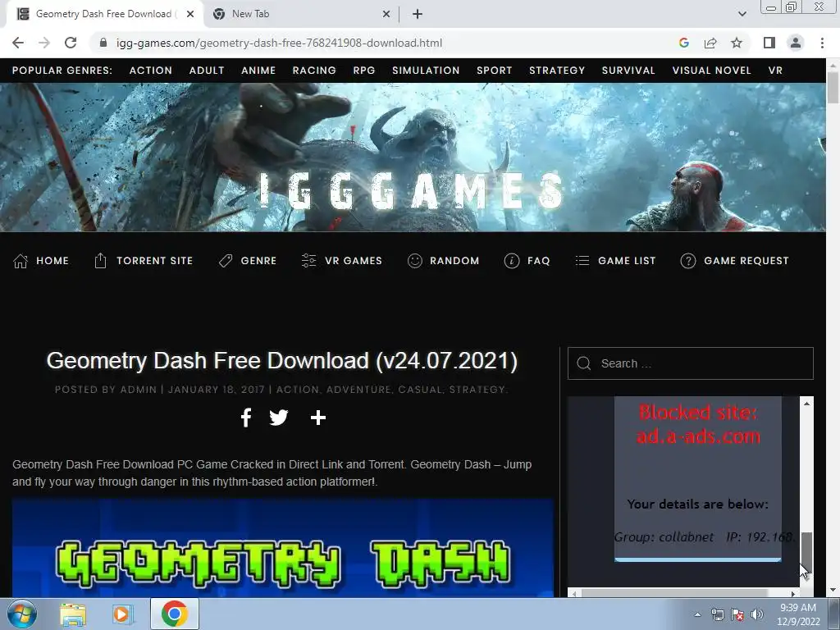
Task: Switch to the New Tab tab
Action: (301, 14)
